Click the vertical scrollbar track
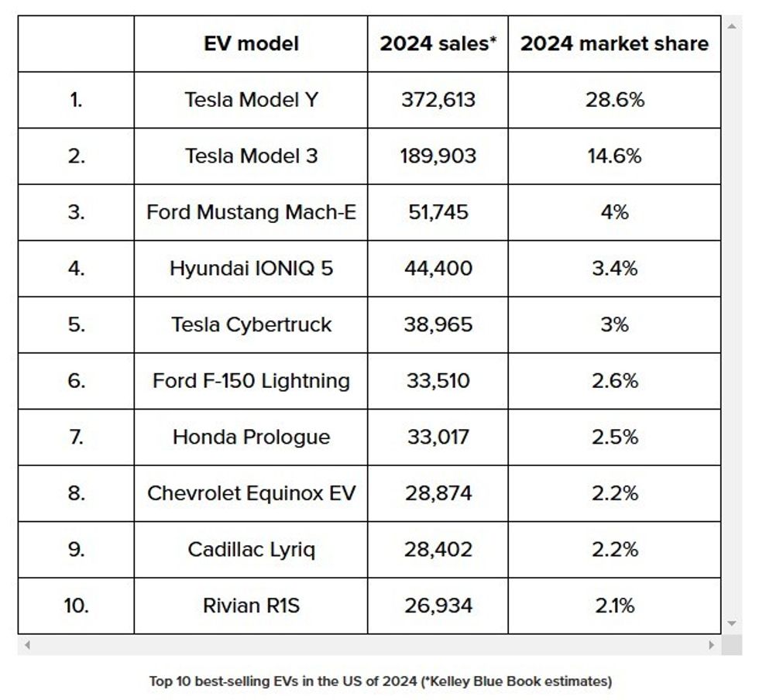 tap(732, 325)
